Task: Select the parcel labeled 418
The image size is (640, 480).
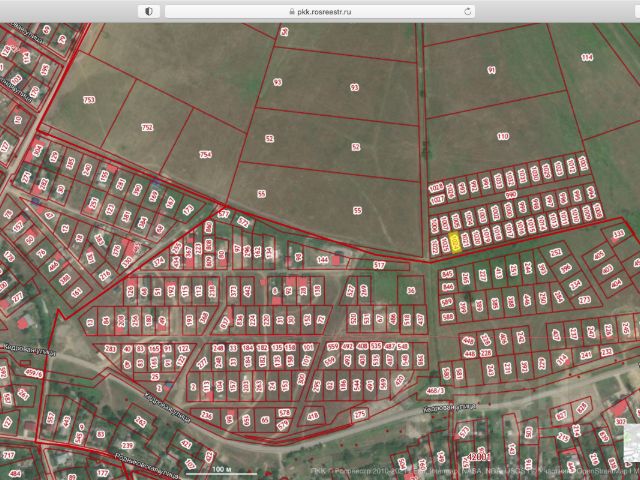Action: pos(312,414)
